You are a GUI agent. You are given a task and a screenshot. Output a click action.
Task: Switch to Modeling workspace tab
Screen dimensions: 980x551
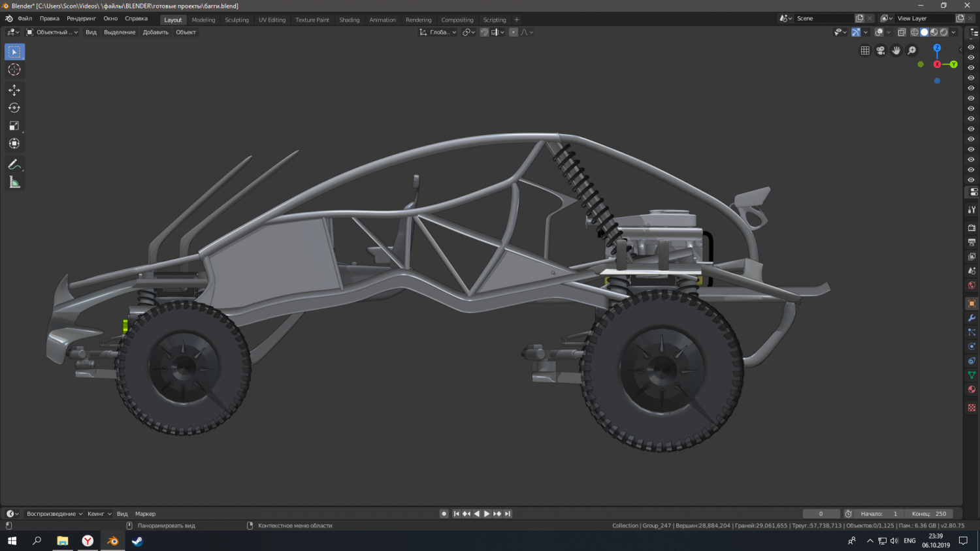pyautogui.click(x=203, y=20)
